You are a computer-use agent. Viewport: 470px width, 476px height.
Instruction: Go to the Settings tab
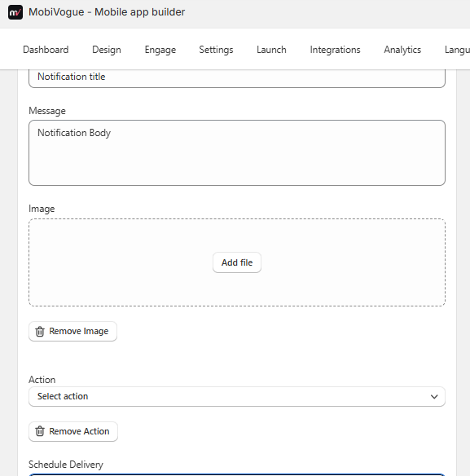(x=216, y=50)
